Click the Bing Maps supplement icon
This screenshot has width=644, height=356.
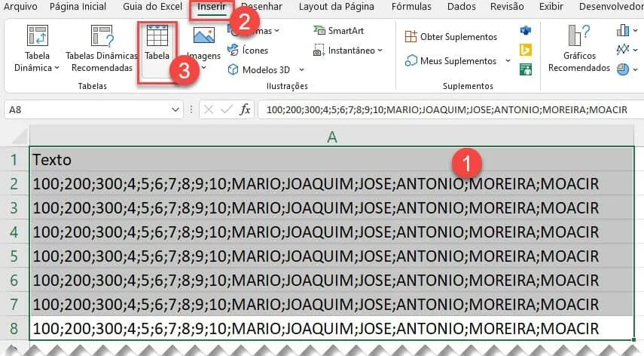coord(526,50)
